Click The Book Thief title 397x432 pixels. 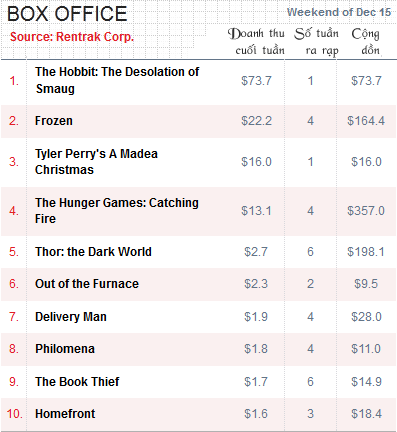[77, 382]
